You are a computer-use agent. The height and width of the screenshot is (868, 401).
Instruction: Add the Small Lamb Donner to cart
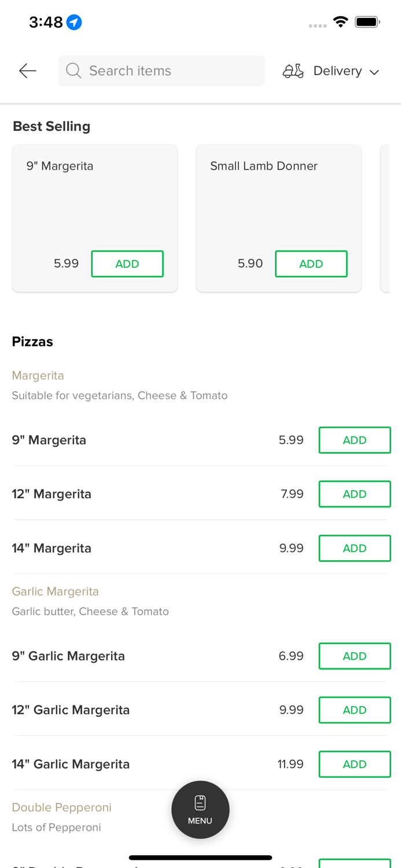311,264
